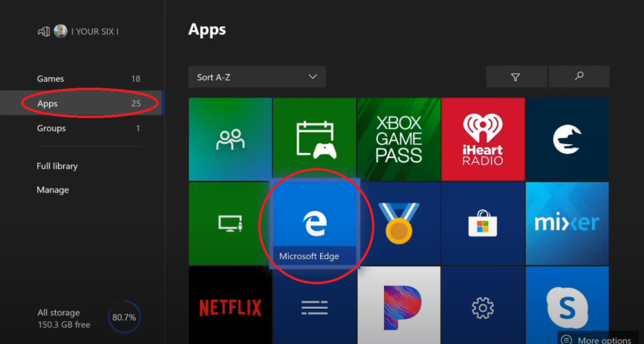The width and height of the screenshot is (644, 344).
Task: Select the Groups category
Action: pos(82,128)
